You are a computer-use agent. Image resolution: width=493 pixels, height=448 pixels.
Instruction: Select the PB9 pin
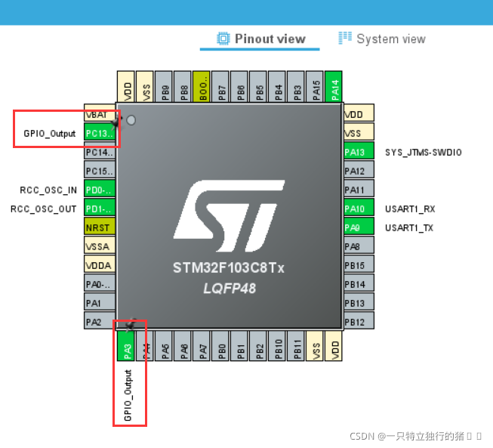point(164,87)
